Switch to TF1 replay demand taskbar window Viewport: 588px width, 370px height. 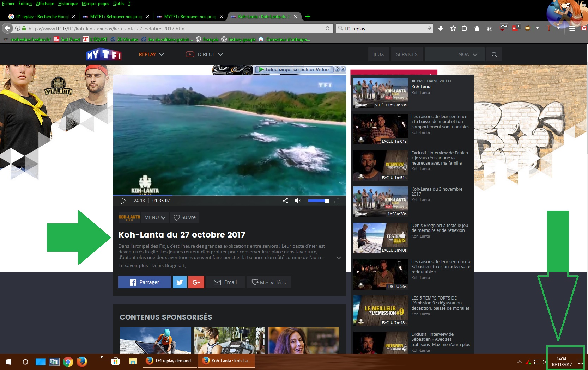coord(170,361)
